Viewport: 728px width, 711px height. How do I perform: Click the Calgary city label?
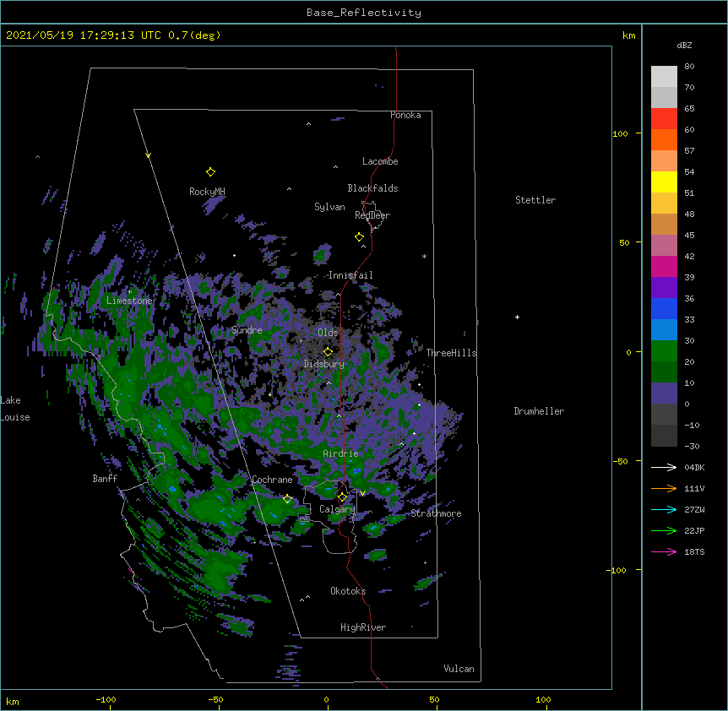tap(337, 509)
